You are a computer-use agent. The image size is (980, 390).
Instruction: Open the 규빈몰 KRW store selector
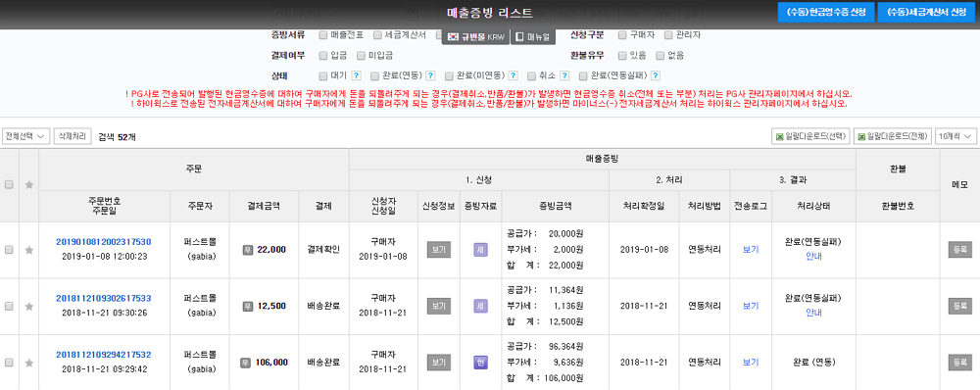tap(475, 37)
